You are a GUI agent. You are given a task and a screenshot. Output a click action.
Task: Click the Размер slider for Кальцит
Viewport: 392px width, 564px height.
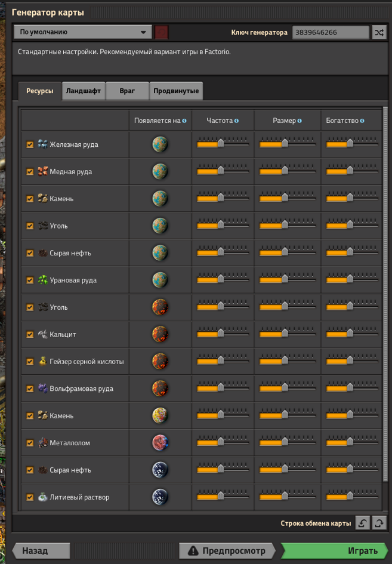pos(288,333)
